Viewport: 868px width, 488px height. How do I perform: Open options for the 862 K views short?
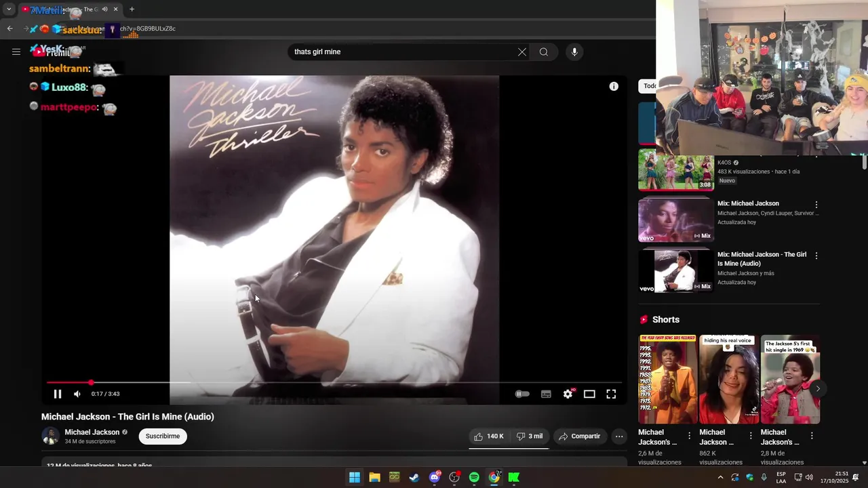point(751,436)
